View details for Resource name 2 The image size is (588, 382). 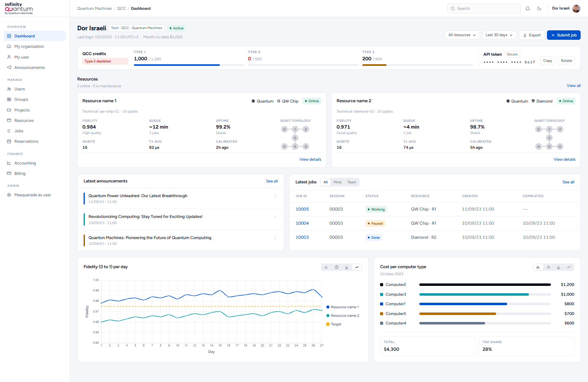pyautogui.click(x=564, y=159)
